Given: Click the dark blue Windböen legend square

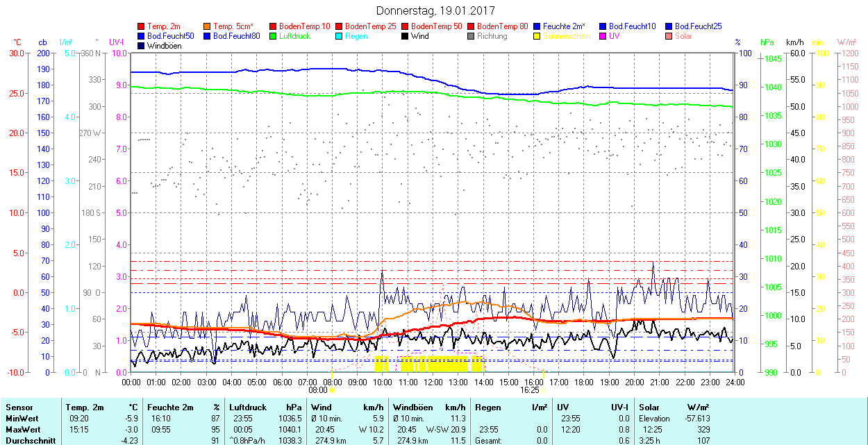Looking at the screenshot, I should 142,46.
